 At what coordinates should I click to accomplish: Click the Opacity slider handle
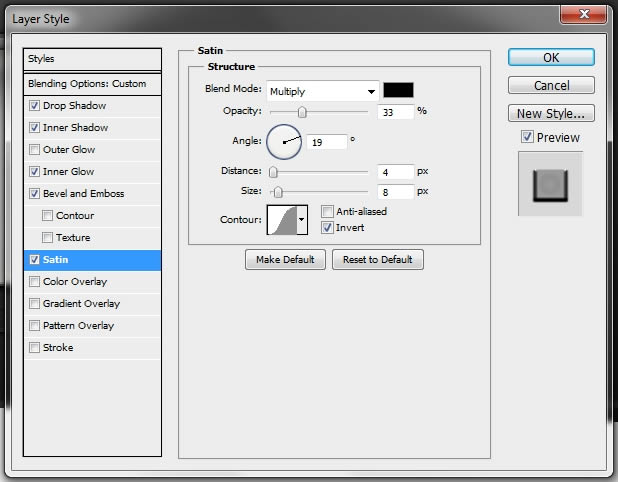pos(302,112)
